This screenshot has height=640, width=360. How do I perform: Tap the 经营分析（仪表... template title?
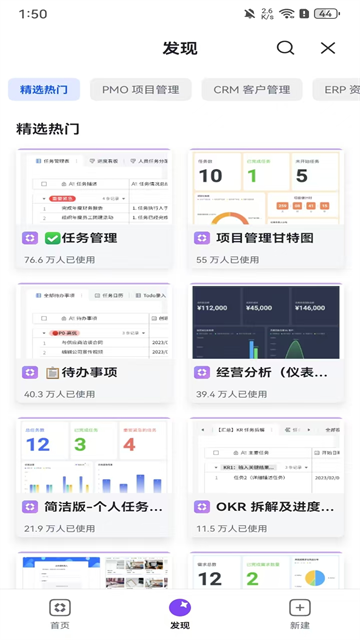(x=272, y=372)
